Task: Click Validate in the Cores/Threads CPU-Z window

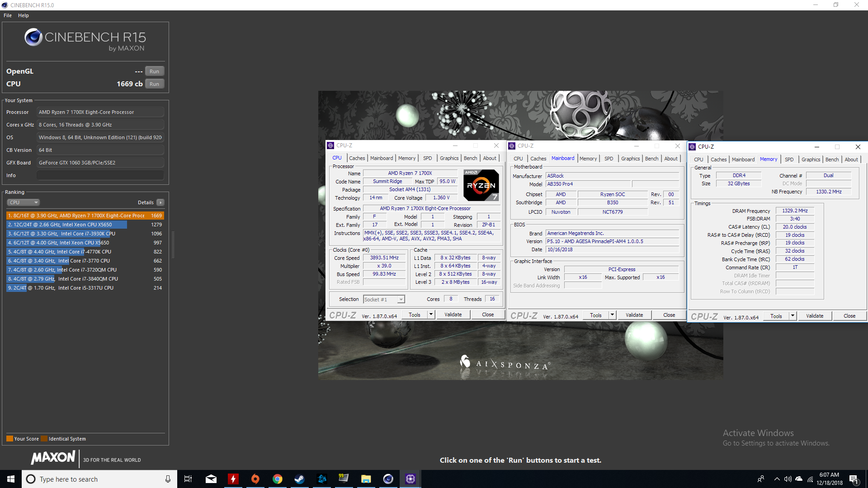Action: [453, 314]
